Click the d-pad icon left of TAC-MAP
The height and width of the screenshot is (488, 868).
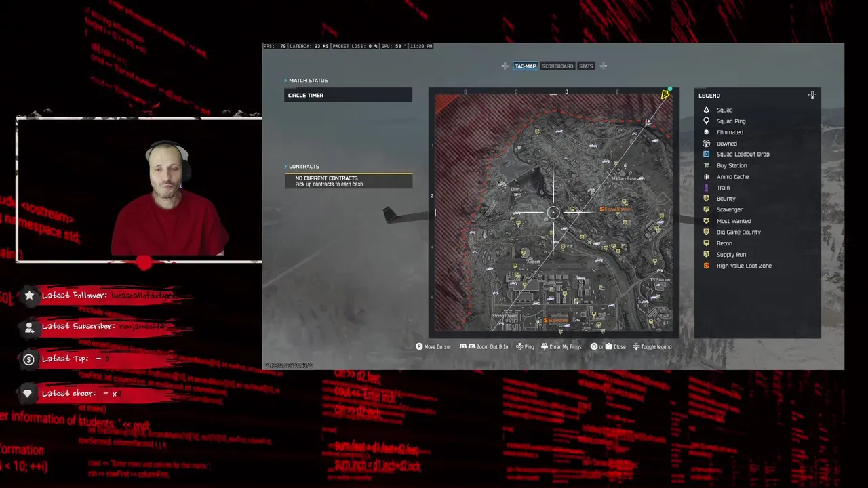[505, 66]
